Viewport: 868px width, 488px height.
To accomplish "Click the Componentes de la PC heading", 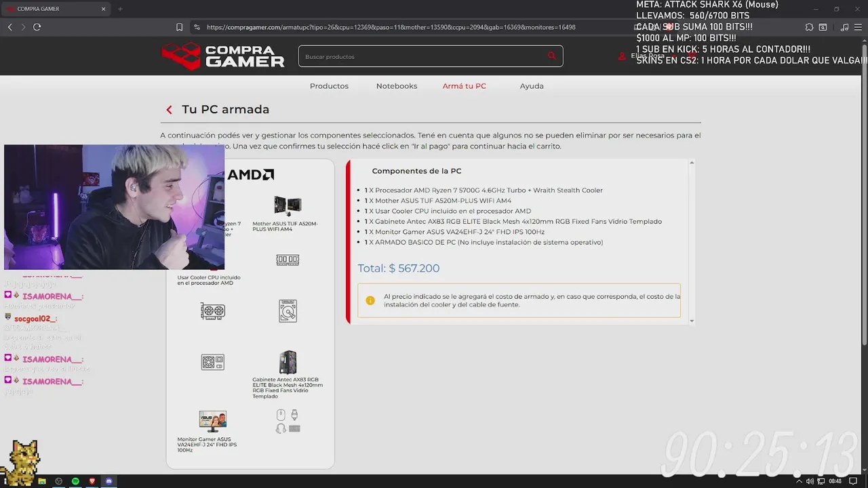I will tap(416, 171).
